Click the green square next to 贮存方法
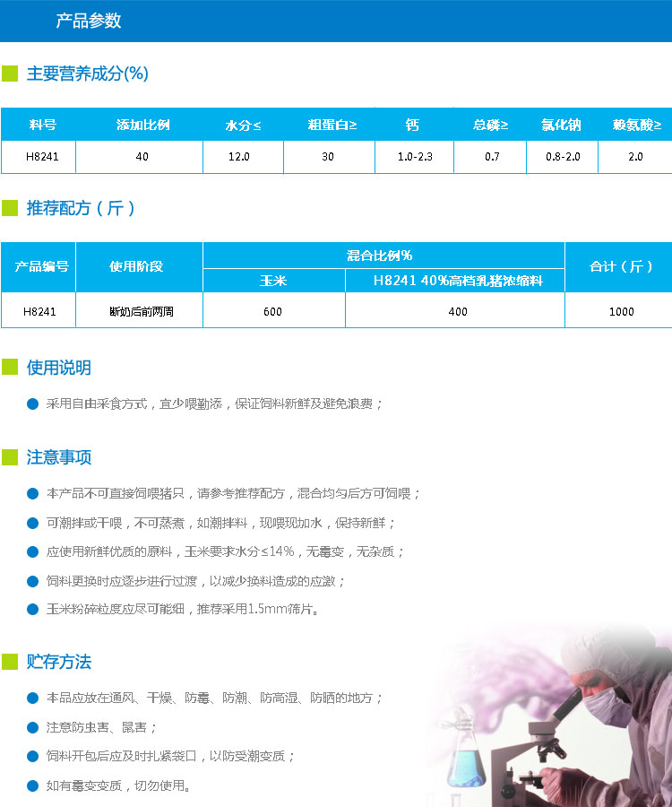 tap(10, 662)
